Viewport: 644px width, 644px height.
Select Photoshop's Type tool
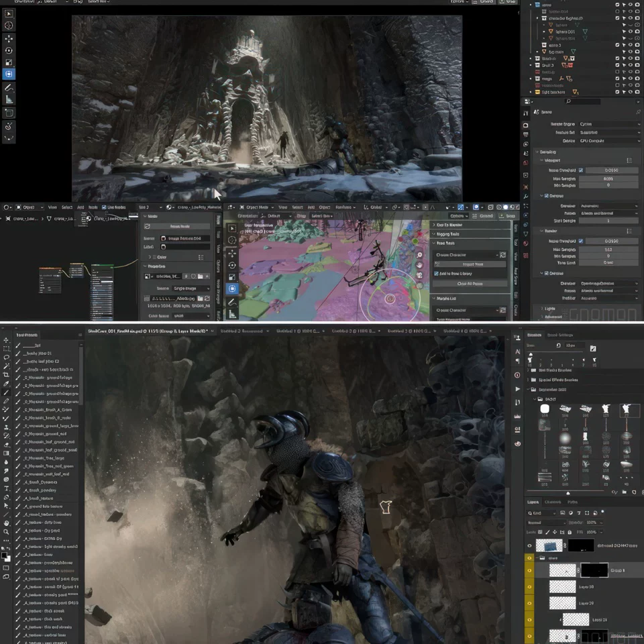6,488
